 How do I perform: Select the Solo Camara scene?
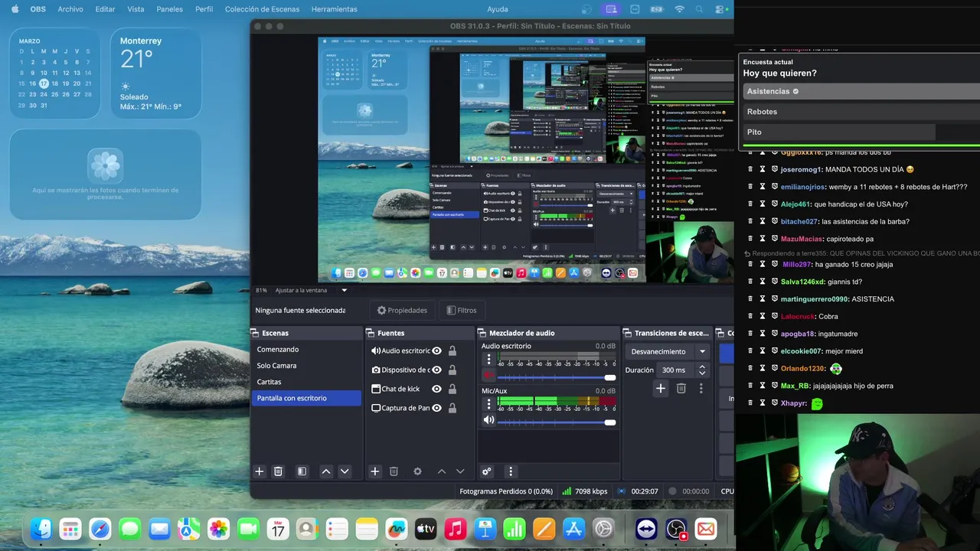(306, 366)
